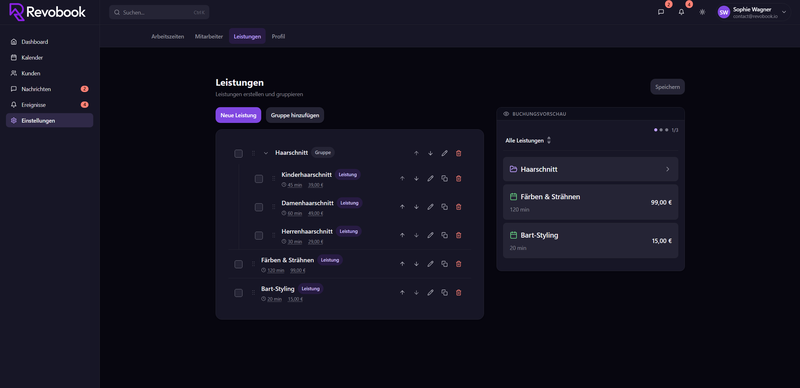Move Bart-Styling up

click(402, 293)
